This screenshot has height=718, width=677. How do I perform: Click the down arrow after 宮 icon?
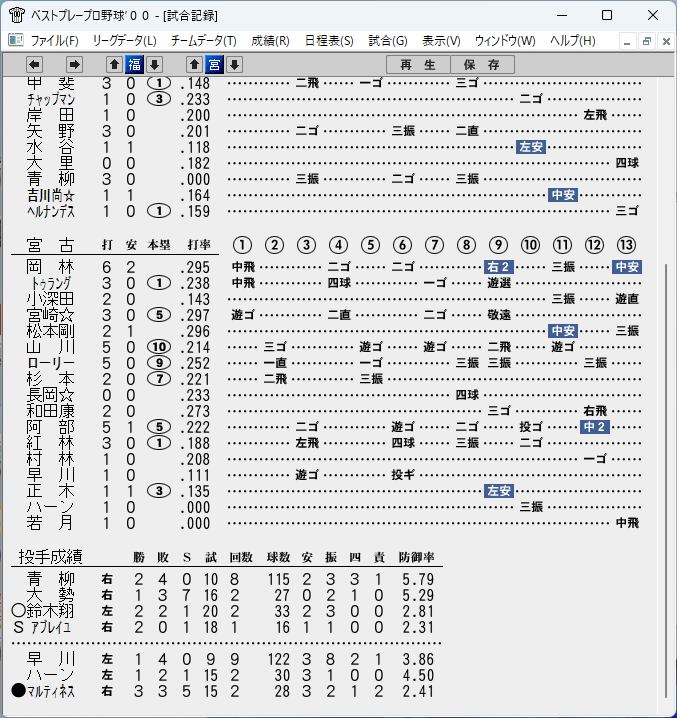click(234, 65)
